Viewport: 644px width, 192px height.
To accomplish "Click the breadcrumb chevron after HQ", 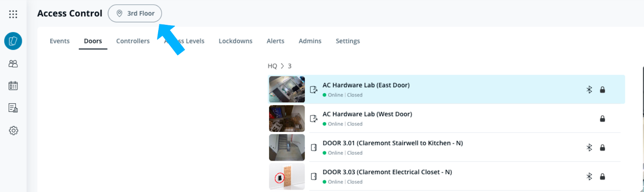I will [x=283, y=66].
